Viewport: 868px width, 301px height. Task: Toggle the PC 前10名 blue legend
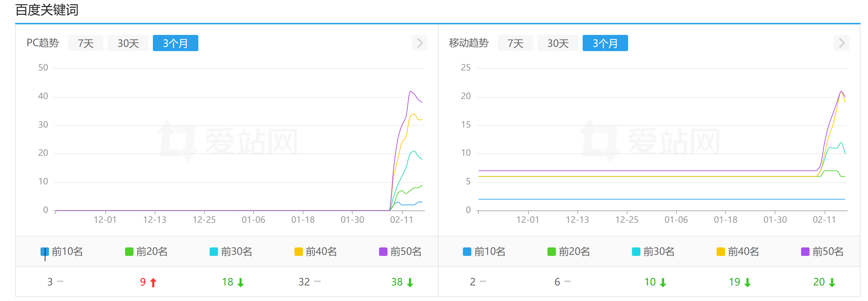pos(62,252)
